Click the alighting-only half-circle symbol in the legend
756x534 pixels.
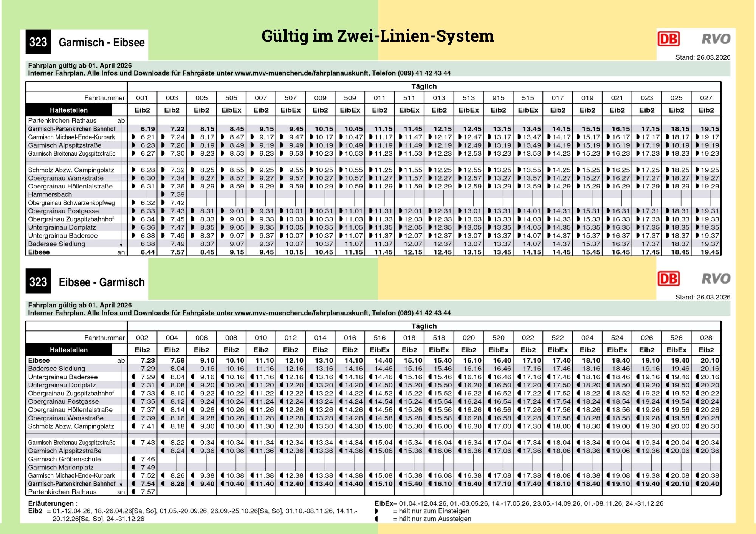click(376, 519)
